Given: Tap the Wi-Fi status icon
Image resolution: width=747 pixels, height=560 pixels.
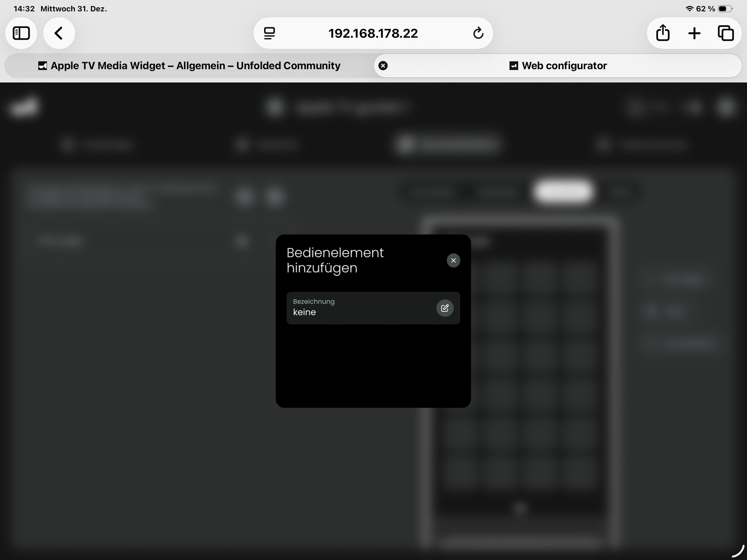Looking at the screenshot, I should point(689,9).
